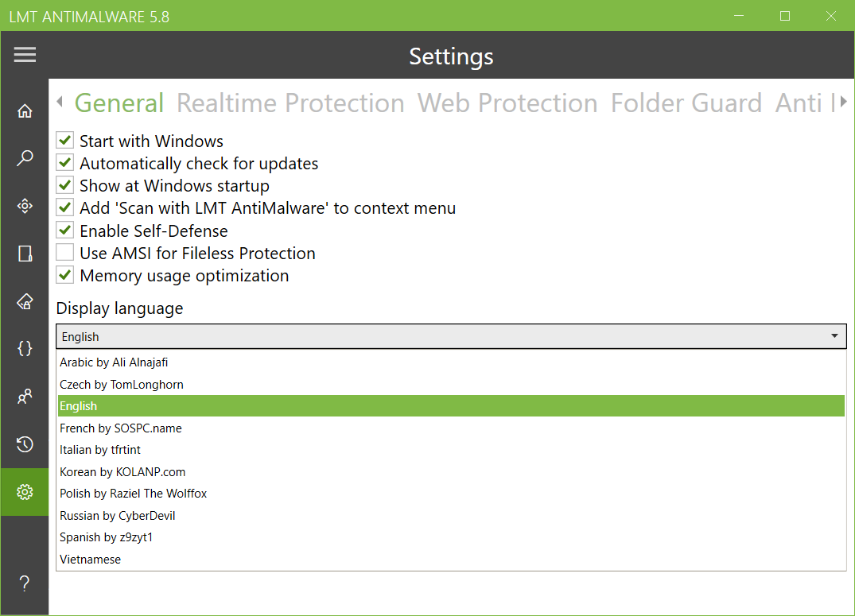Screen dimensions: 855x616
Task: Switch to the Web Protection tab
Action: tap(507, 103)
